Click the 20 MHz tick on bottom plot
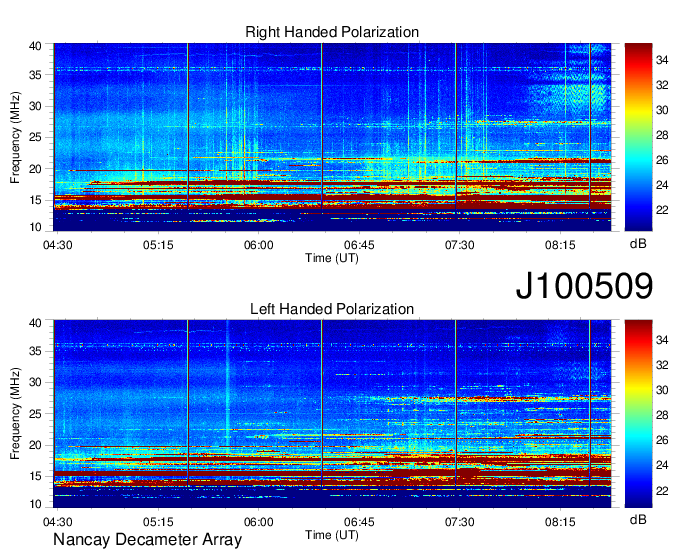This screenshot has width=680, height=552. 35,445
